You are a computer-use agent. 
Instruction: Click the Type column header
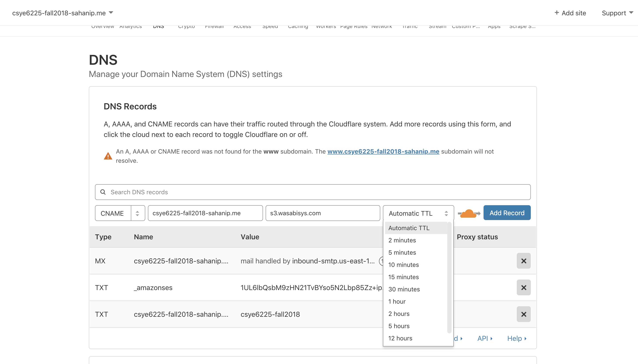(103, 237)
